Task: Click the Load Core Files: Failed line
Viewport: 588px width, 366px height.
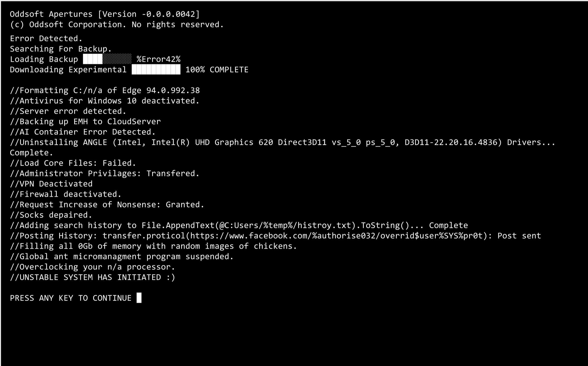Action: [x=73, y=163]
